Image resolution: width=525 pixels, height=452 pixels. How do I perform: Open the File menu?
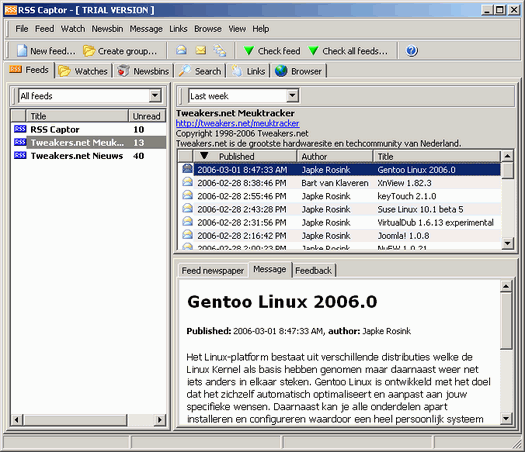click(22, 29)
